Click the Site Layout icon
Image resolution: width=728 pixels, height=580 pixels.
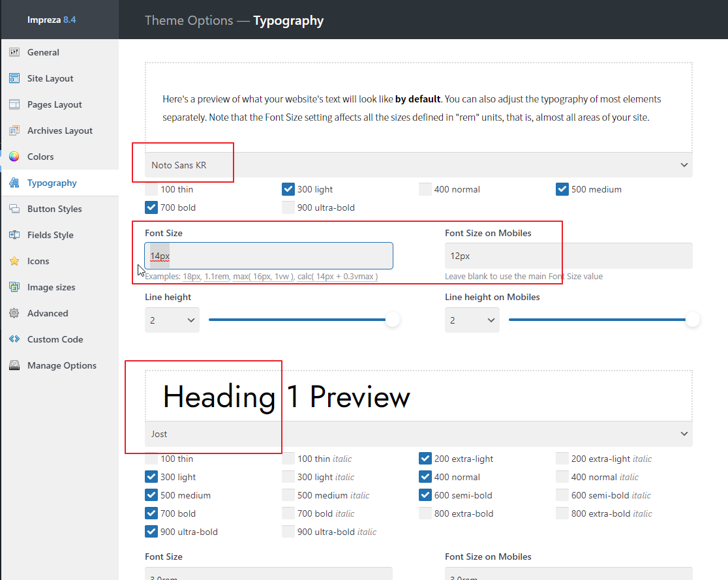[14, 78]
